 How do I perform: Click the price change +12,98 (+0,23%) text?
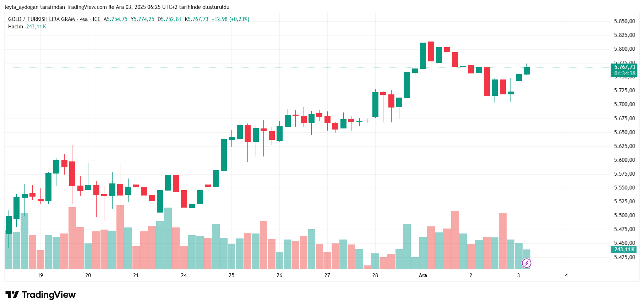coord(230,19)
